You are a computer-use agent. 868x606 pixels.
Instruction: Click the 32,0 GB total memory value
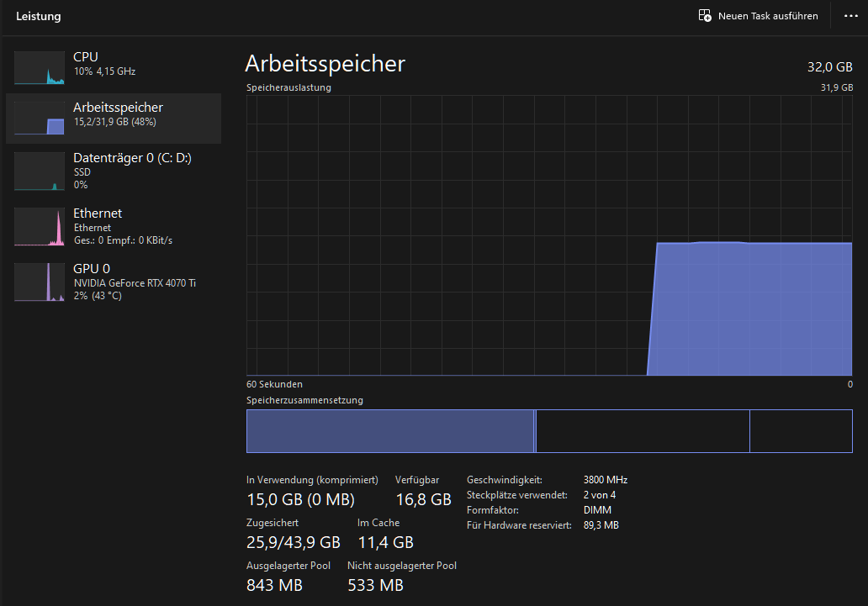[830, 67]
